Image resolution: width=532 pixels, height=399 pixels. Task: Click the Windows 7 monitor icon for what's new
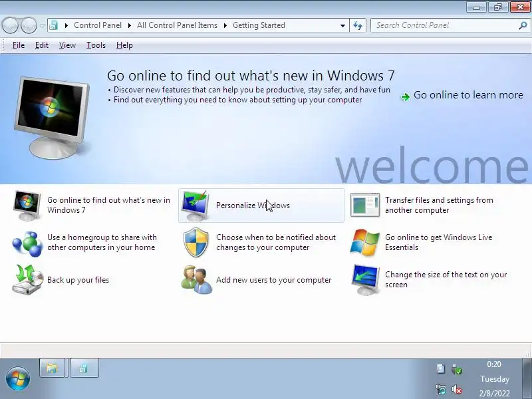(27, 205)
